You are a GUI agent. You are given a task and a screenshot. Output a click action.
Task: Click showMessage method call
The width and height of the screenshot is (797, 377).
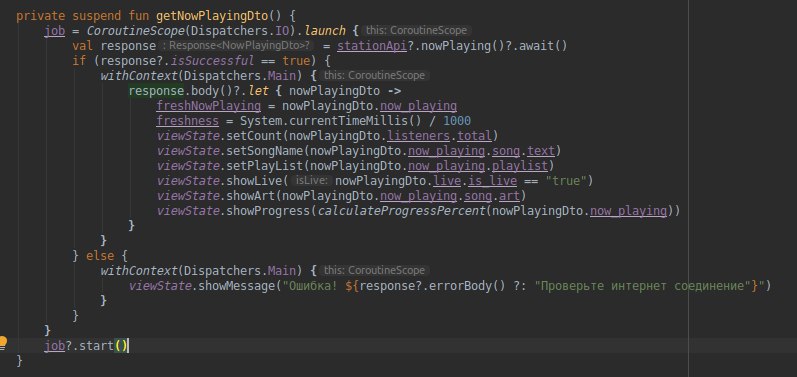[237, 286]
